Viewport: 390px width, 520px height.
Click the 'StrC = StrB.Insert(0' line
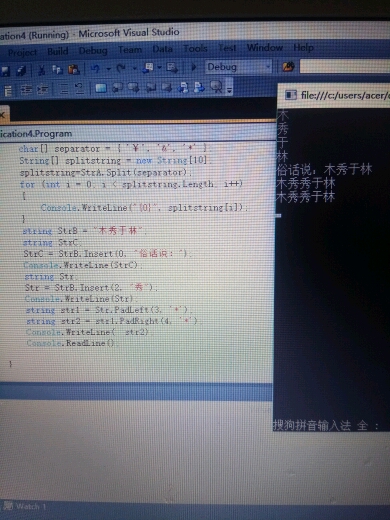tap(107, 254)
